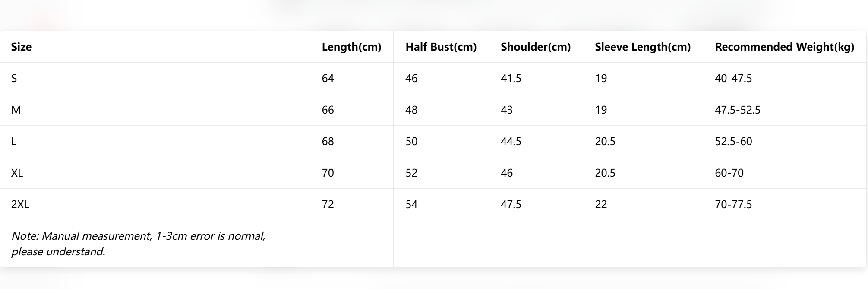
Task: Select the XL size row label
Action: click(17, 173)
